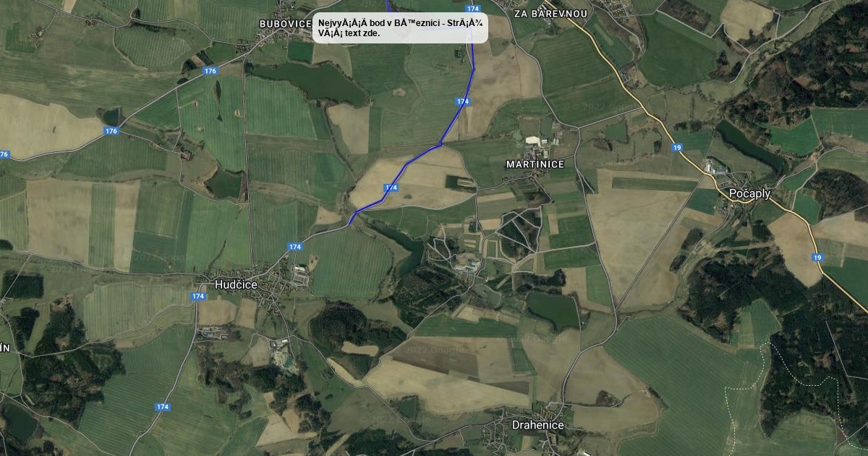Select the 176 shield between Bubovice and map edge
This screenshot has width=868, height=456.
(x=111, y=131)
